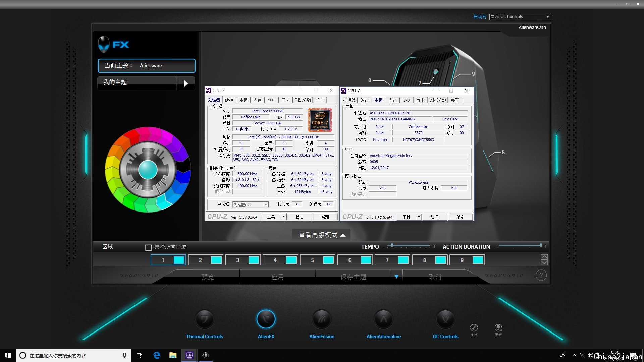Check 选择所有区域 checkbox
The width and height of the screenshot is (644, 362).
pos(148,247)
